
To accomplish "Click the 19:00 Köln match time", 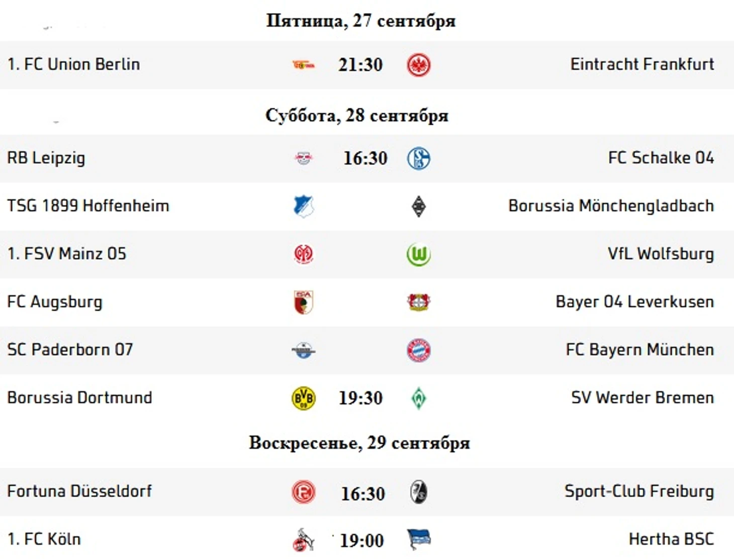I will tap(362, 541).
